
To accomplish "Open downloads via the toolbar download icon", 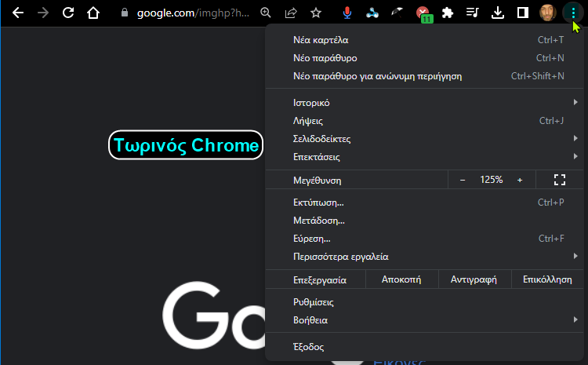I will click(498, 13).
